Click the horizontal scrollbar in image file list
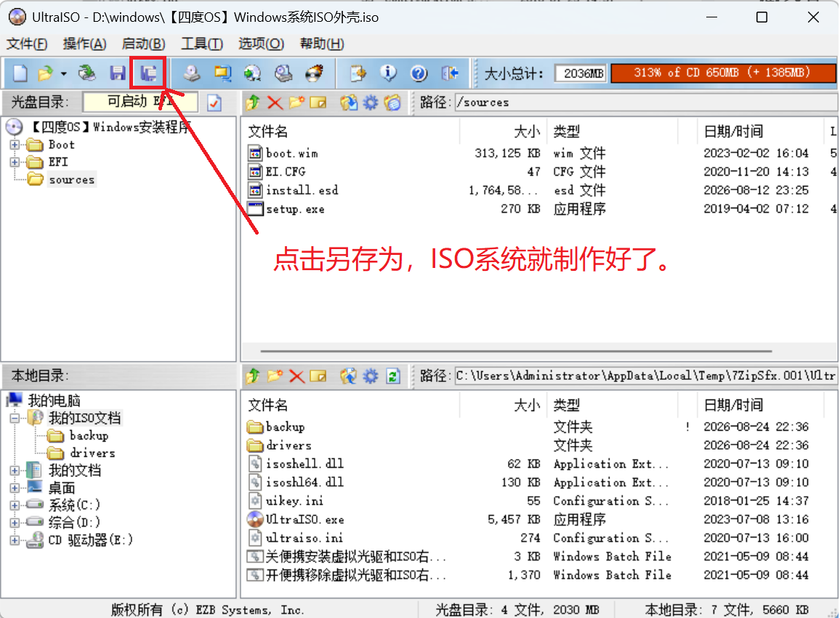 516,351
